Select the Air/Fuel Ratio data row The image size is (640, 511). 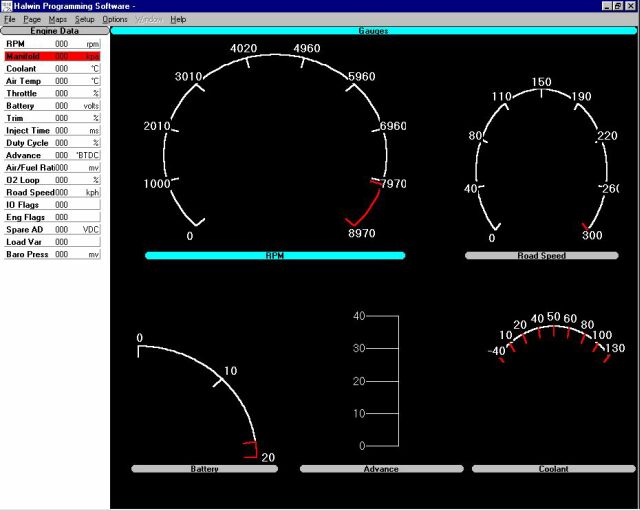click(53, 167)
